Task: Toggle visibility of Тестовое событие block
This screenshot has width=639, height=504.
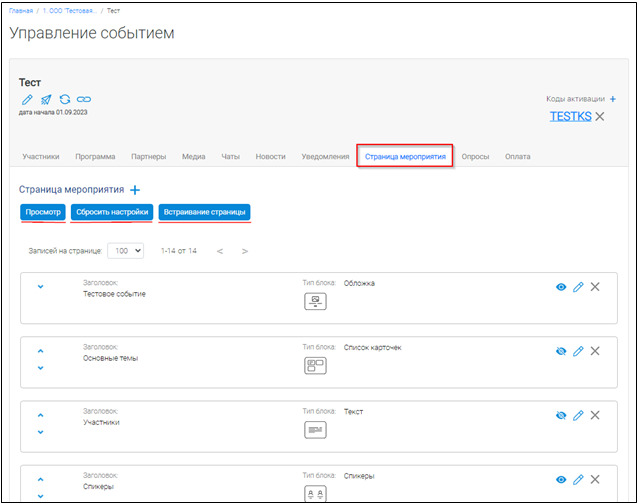Action: pyautogui.click(x=561, y=287)
